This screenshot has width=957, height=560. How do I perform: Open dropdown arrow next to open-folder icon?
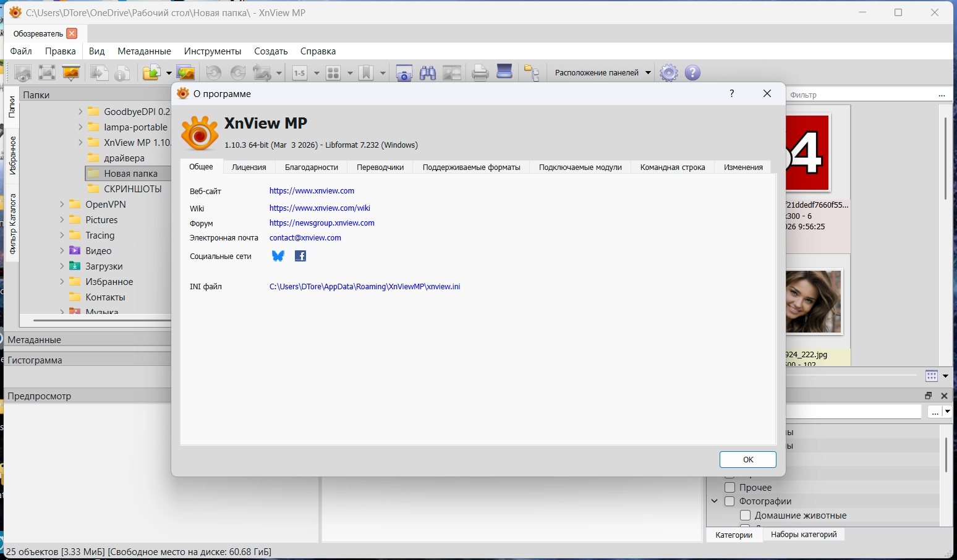click(x=168, y=73)
